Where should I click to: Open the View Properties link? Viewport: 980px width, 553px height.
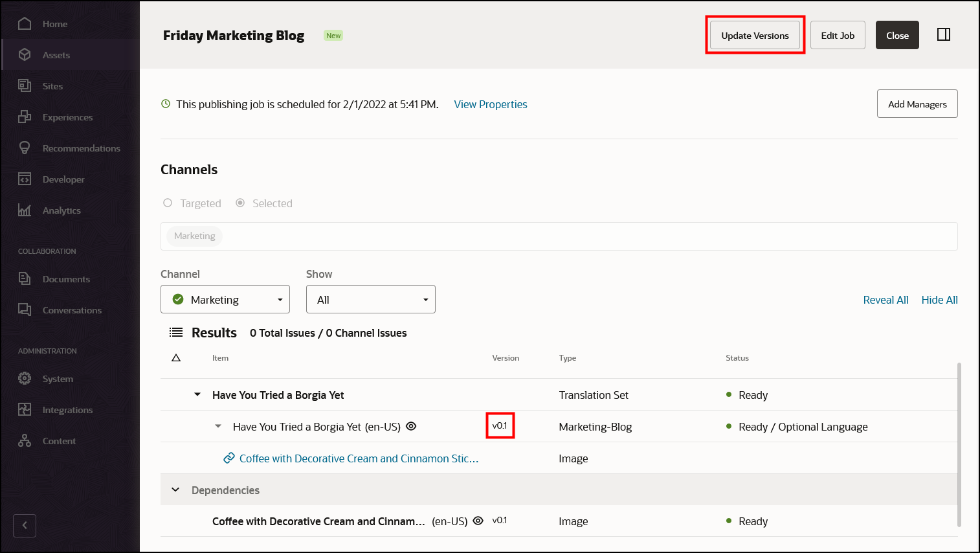[x=491, y=104]
